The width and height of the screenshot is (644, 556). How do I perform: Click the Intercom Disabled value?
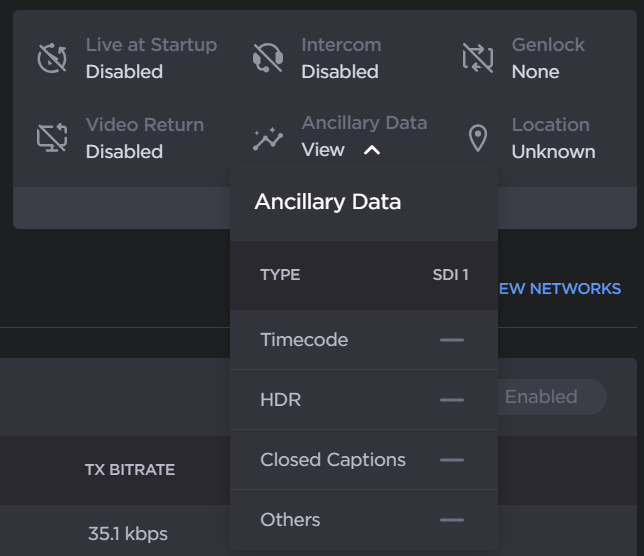340,72
